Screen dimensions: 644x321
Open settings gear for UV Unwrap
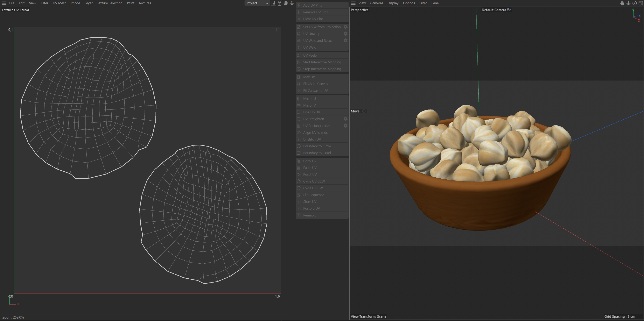pyautogui.click(x=345, y=34)
